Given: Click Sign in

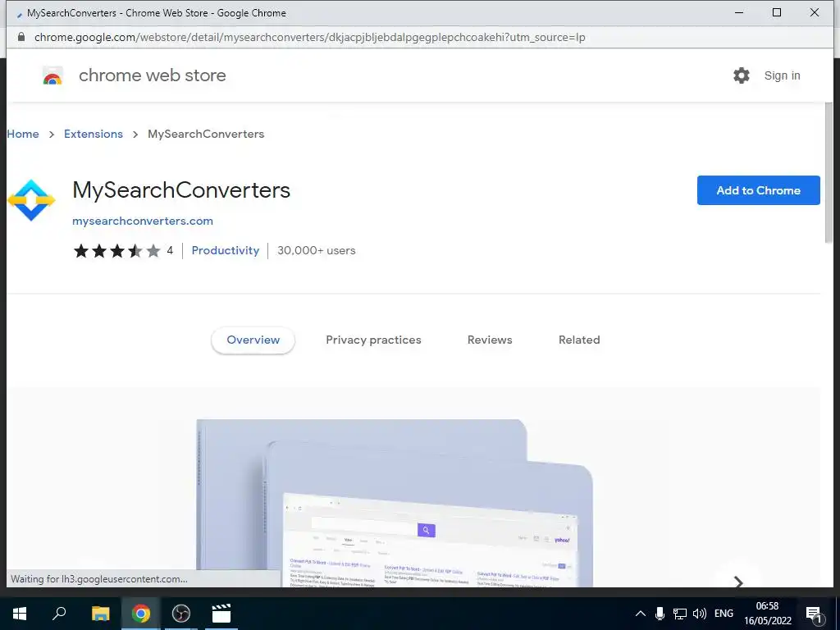Looking at the screenshot, I should click(x=782, y=75).
